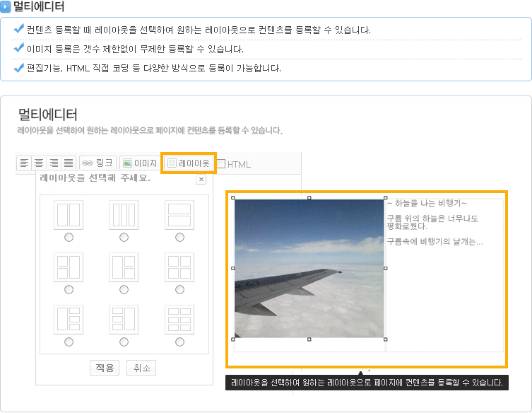Image resolution: width=532 pixels, height=413 pixels.
Task: Click bottom-center resize handle of image
Action: click(309, 339)
